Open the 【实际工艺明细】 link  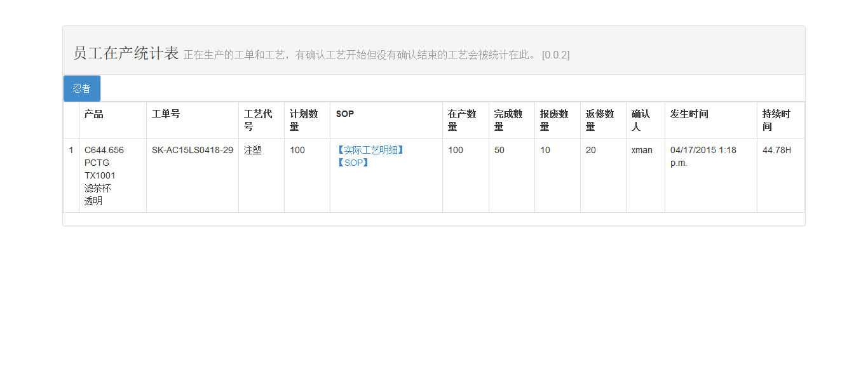(x=370, y=150)
